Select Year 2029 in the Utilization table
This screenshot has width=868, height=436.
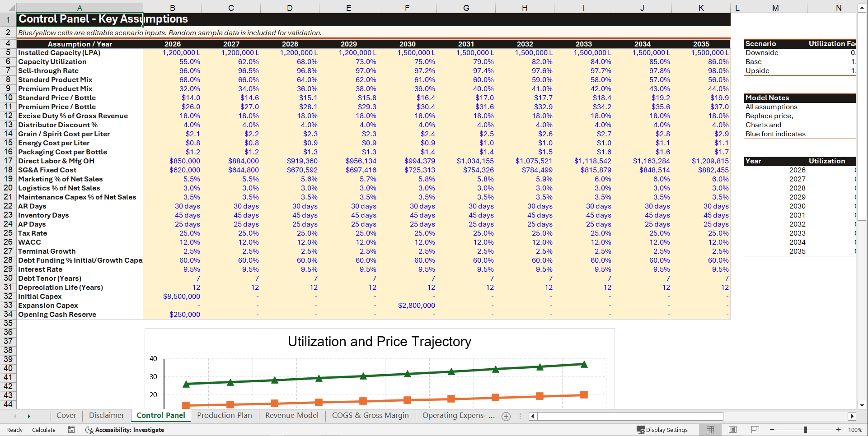pyautogui.click(x=775, y=197)
